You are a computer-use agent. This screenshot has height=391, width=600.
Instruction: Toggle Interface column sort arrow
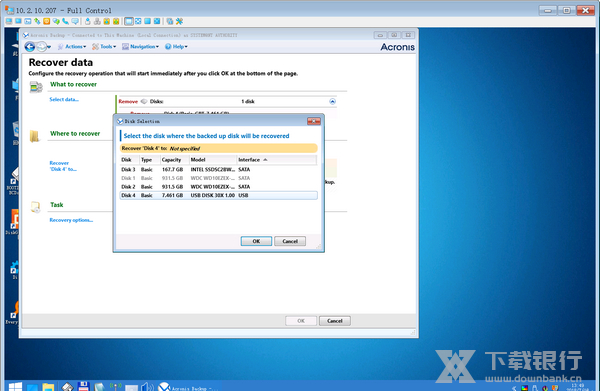265,160
